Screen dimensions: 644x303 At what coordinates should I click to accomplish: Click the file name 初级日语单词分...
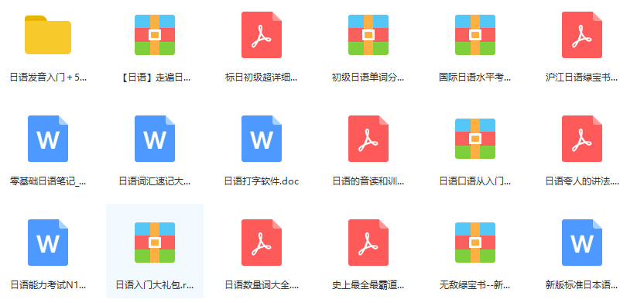tap(368, 77)
